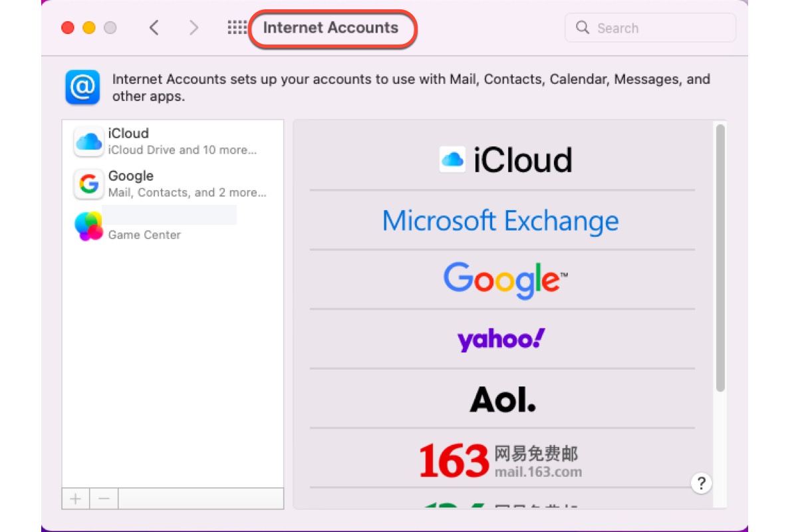Click "Mail, Contacts, and 2 more..." text
This screenshot has height=532, width=798.
tap(187, 193)
